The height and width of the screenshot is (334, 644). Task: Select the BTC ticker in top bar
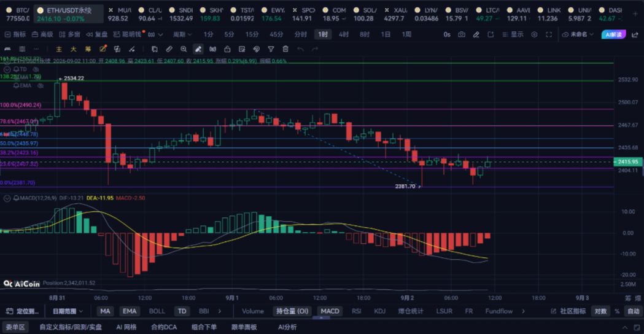point(18,14)
